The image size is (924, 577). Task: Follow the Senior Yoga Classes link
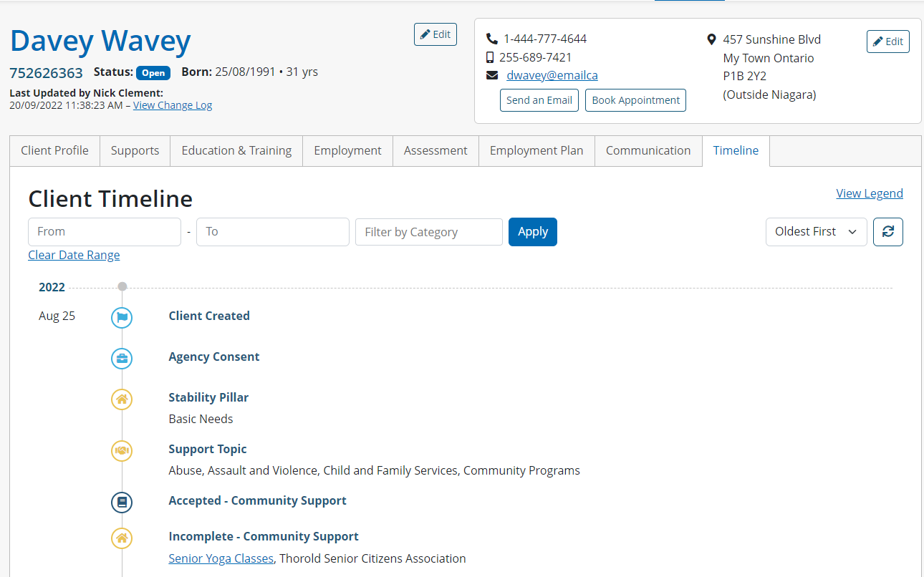[221, 558]
